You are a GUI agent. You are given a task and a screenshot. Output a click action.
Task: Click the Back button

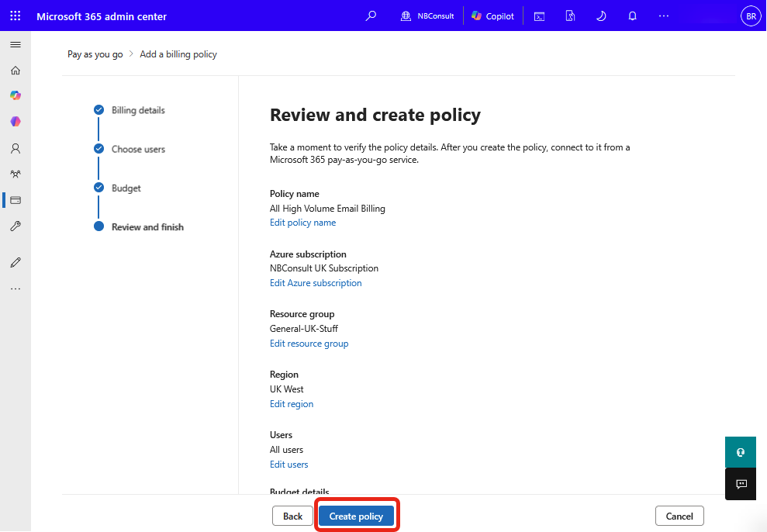[x=292, y=516]
